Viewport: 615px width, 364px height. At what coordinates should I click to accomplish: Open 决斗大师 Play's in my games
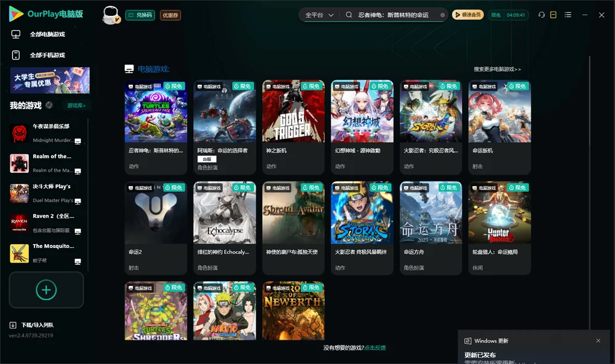click(46, 193)
